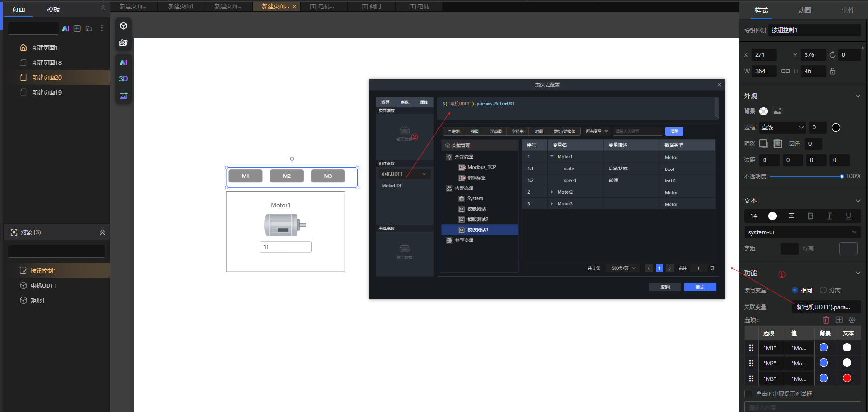Click the folder icon in the pages panel
This screenshot has height=412, width=868.
point(89,28)
